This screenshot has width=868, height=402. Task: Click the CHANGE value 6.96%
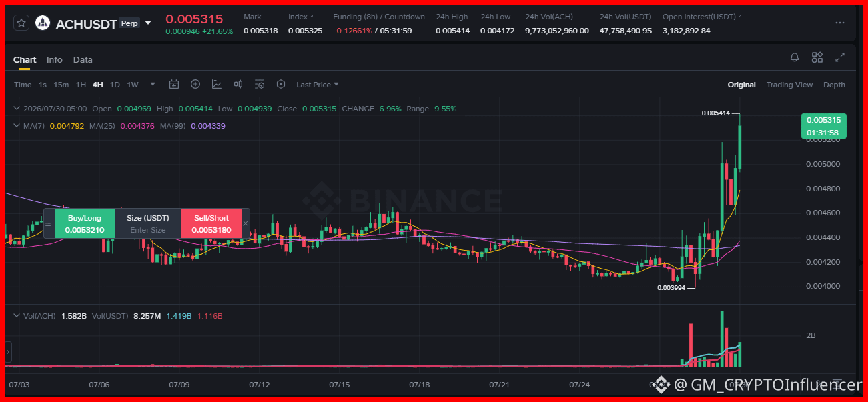click(x=389, y=109)
